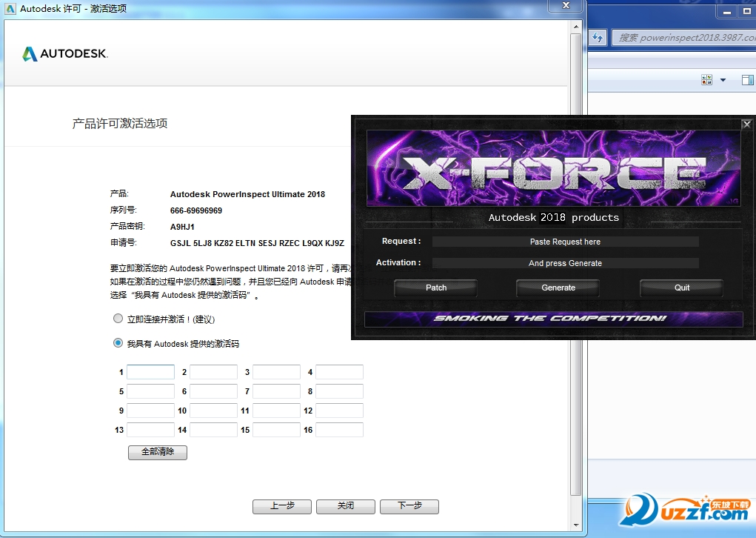The height and width of the screenshot is (538, 756).
Task: Click the scroll down arrow in Autodesk window
Action: click(575, 525)
